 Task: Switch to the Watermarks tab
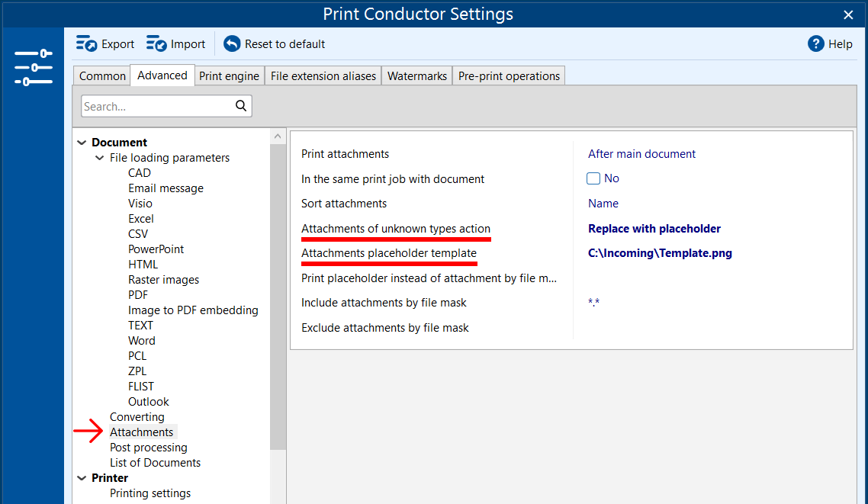tap(416, 76)
